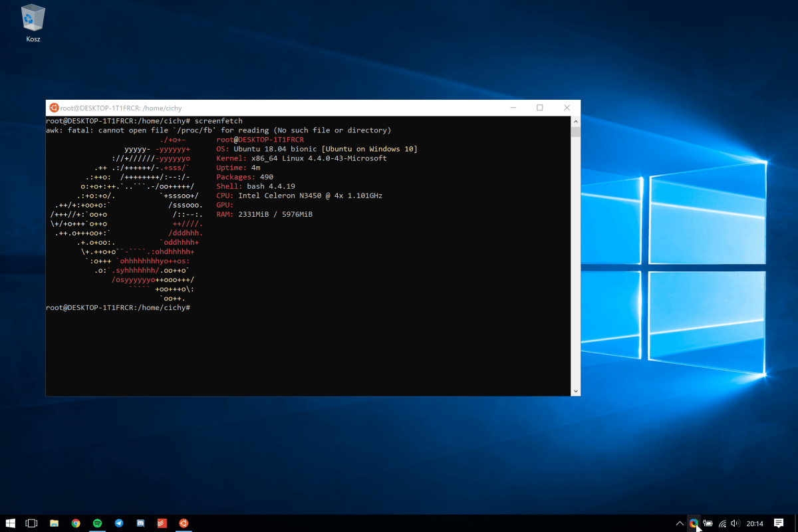Open the Start menu

11,523
